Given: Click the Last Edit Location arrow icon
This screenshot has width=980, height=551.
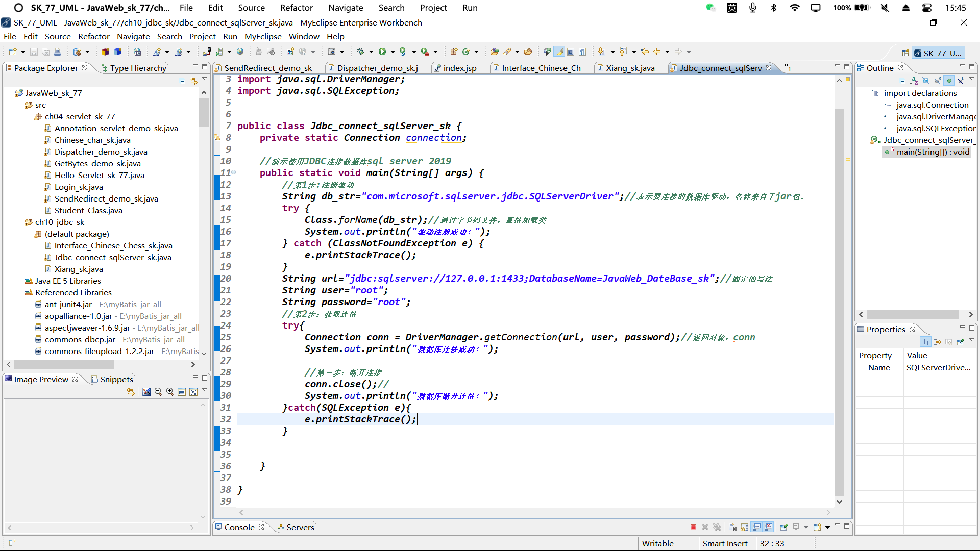Looking at the screenshot, I should click(645, 52).
